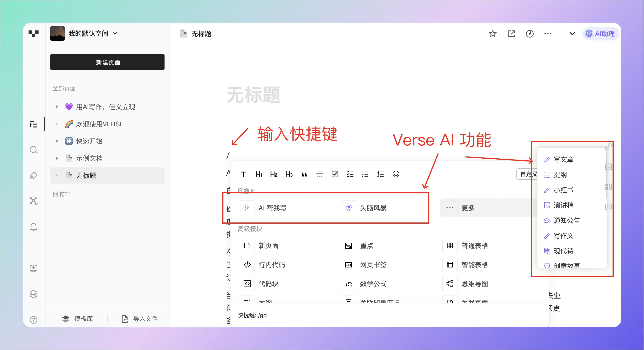644x350 pixels.
Task: Click the 新建页面 button
Action: [x=107, y=62]
